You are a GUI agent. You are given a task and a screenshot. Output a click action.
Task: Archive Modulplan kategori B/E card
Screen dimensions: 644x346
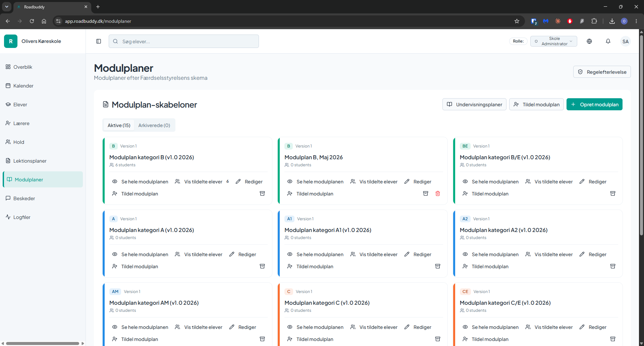pos(613,193)
